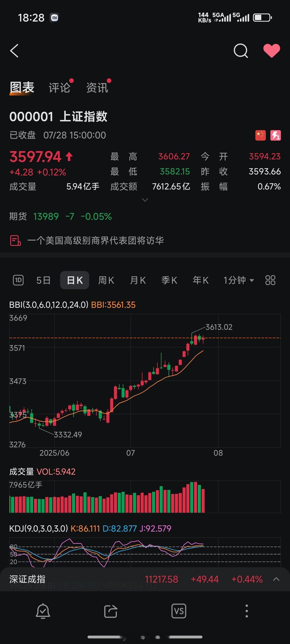Screen dimensions: 290x644
Task: Open the search magnifier icon
Action: click(x=241, y=51)
